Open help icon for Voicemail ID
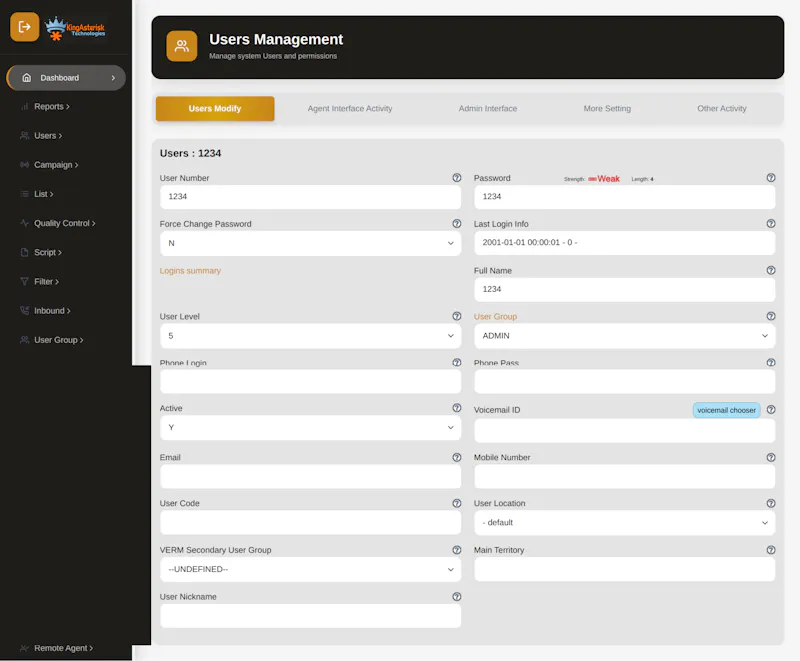The height and width of the screenshot is (661, 800). 771,410
